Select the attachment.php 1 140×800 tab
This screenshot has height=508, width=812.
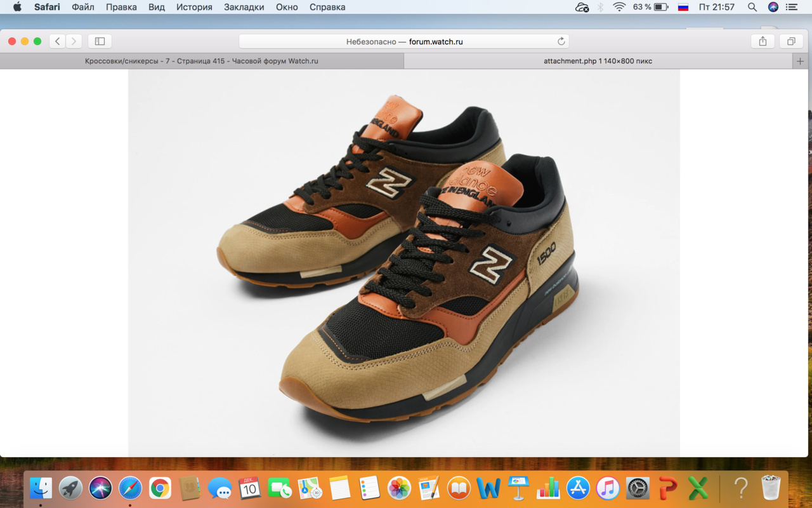[598, 61]
